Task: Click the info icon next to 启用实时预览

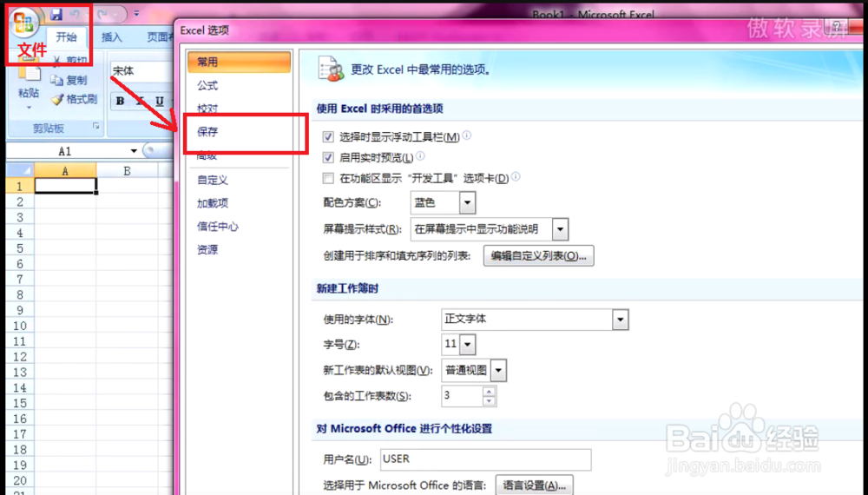Action: [421, 156]
